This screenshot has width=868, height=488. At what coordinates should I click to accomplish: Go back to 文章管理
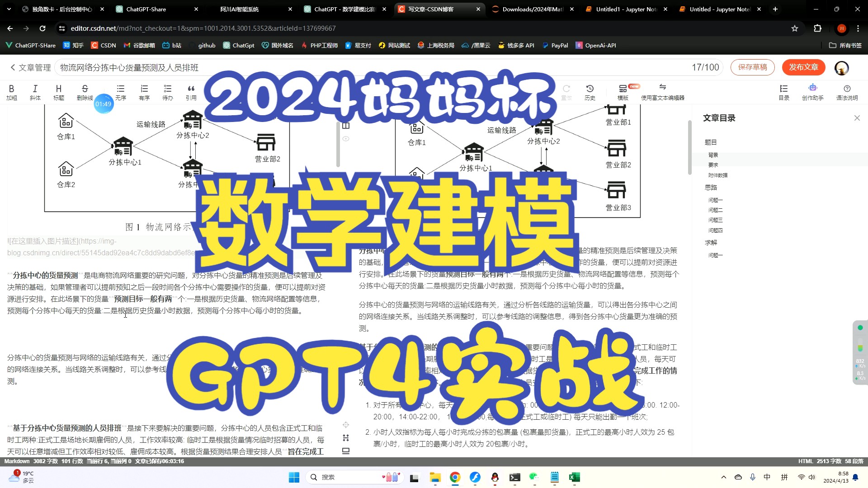[30, 67]
